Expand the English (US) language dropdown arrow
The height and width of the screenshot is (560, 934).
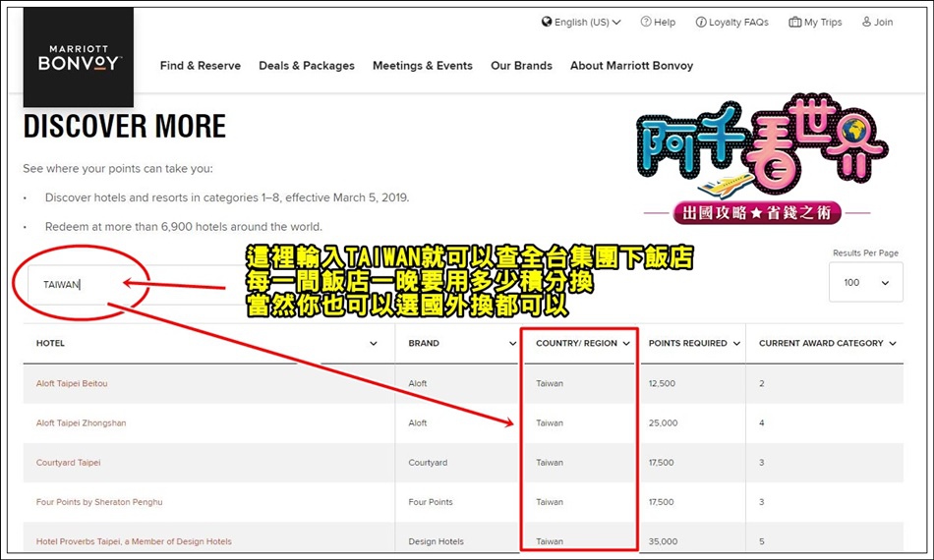coord(616,22)
